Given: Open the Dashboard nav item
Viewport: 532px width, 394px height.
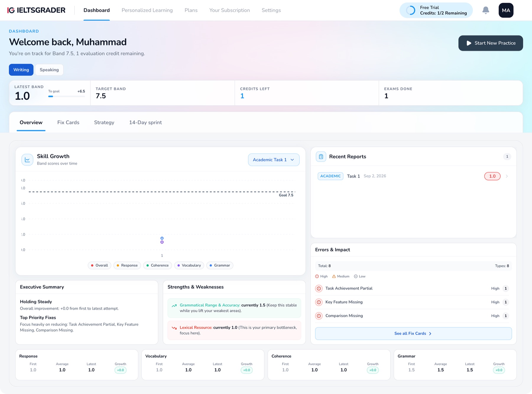Looking at the screenshot, I should pyautogui.click(x=97, y=10).
